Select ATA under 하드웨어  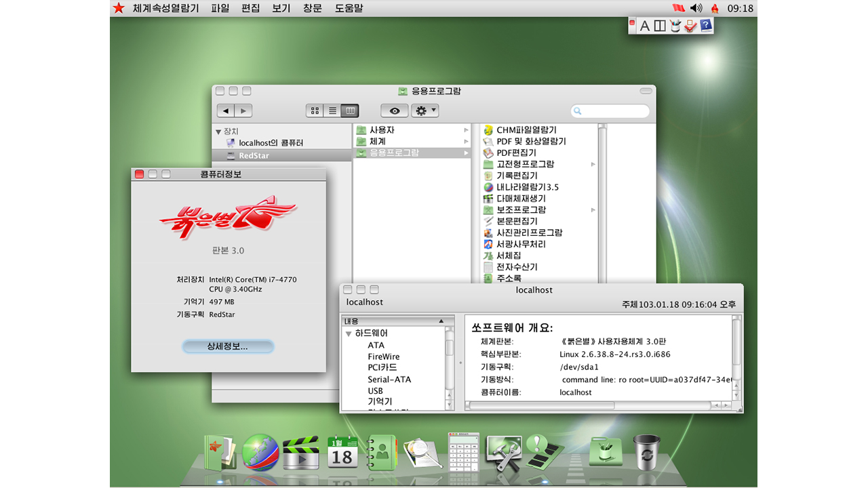376,346
